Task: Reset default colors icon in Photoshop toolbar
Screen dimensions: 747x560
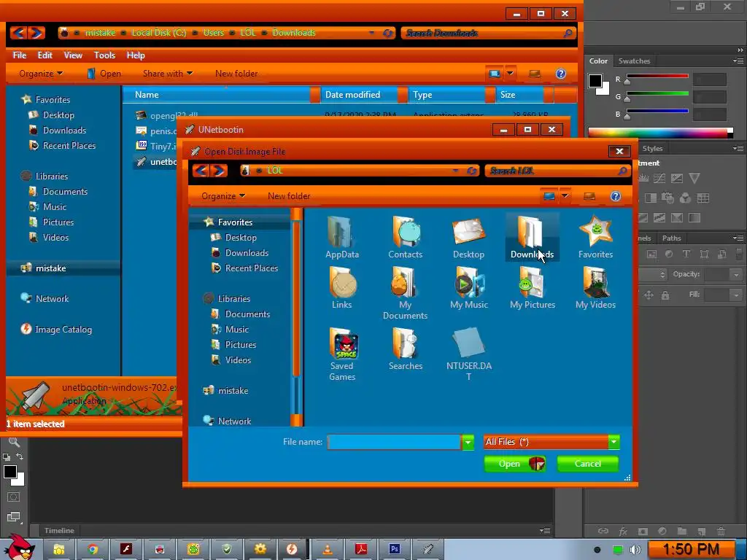Action: (x=7, y=457)
